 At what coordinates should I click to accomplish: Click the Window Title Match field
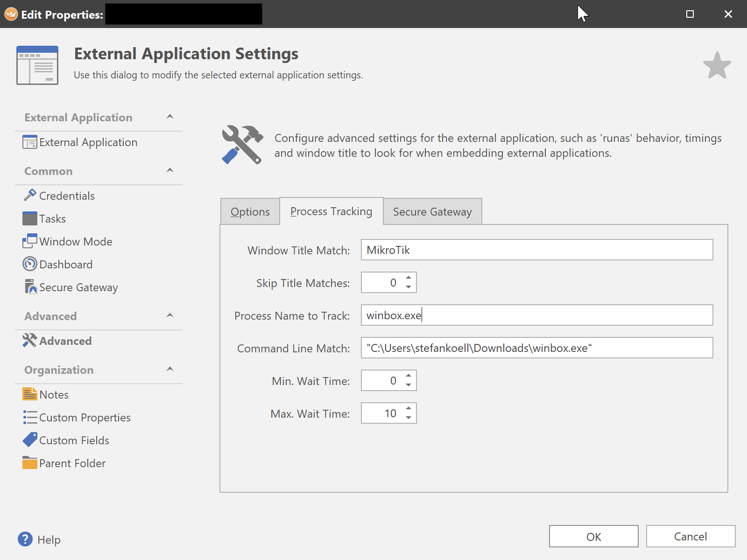tap(536, 250)
